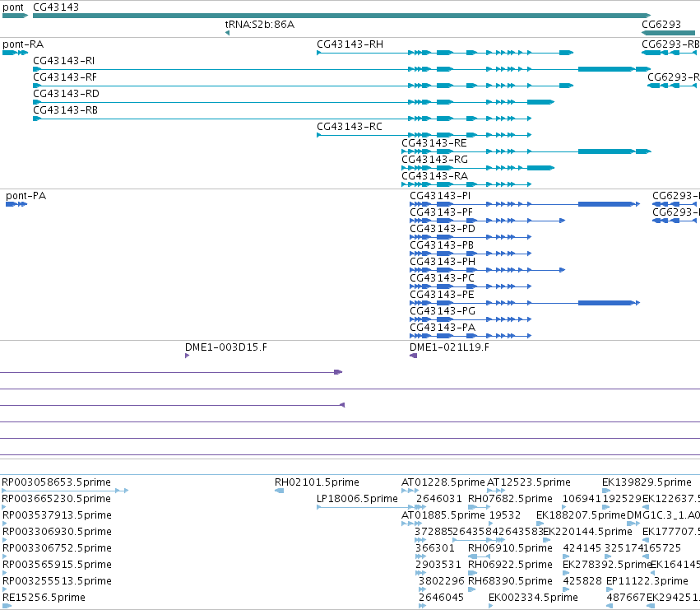The image size is (700, 610).
Task: Select the CG43143-RH transcript label
Action: click(x=350, y=44)
